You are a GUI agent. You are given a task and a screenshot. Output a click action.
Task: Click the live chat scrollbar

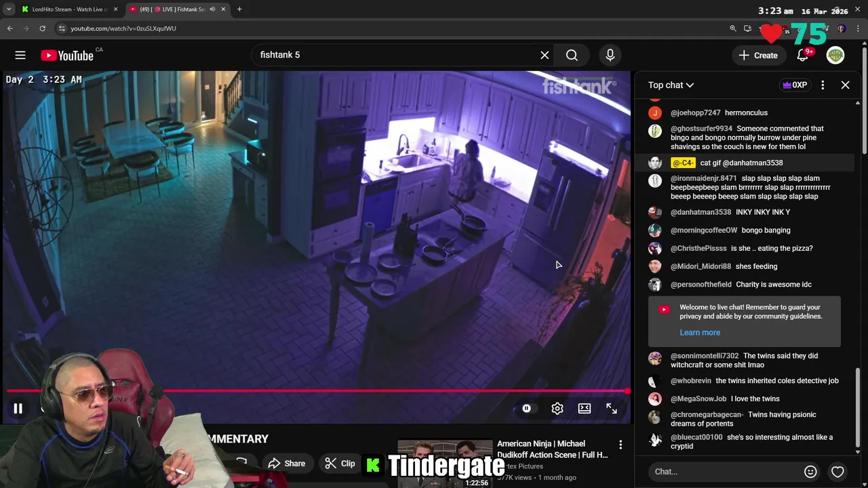click(858, 407)
